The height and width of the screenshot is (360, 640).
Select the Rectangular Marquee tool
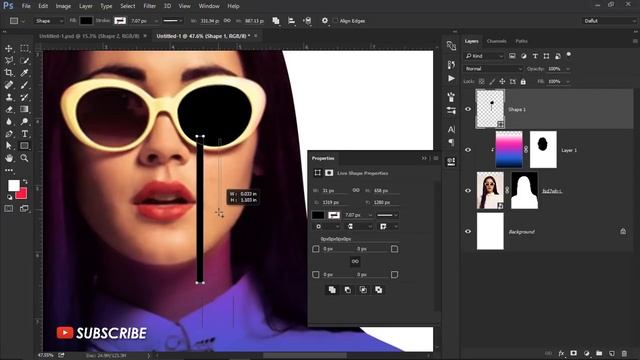pos(24,49)
